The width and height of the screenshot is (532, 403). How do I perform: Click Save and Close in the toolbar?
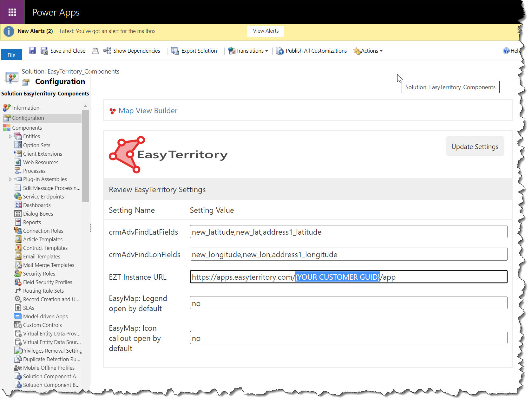coord(68,51)
